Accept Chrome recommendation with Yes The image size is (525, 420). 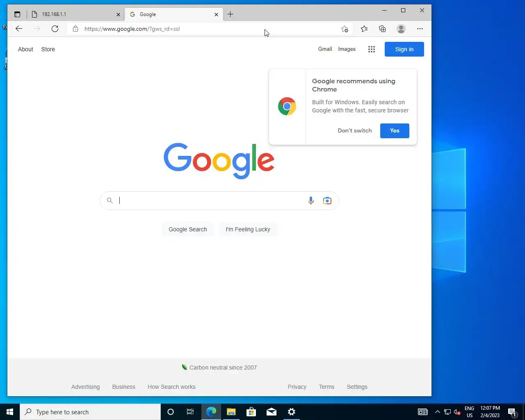pos(395,130)
